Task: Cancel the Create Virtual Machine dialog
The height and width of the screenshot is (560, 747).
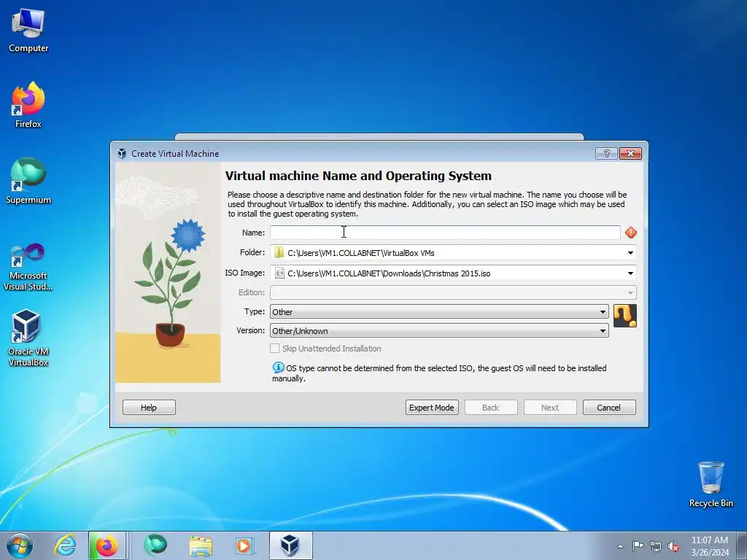Action: [609, 408]
